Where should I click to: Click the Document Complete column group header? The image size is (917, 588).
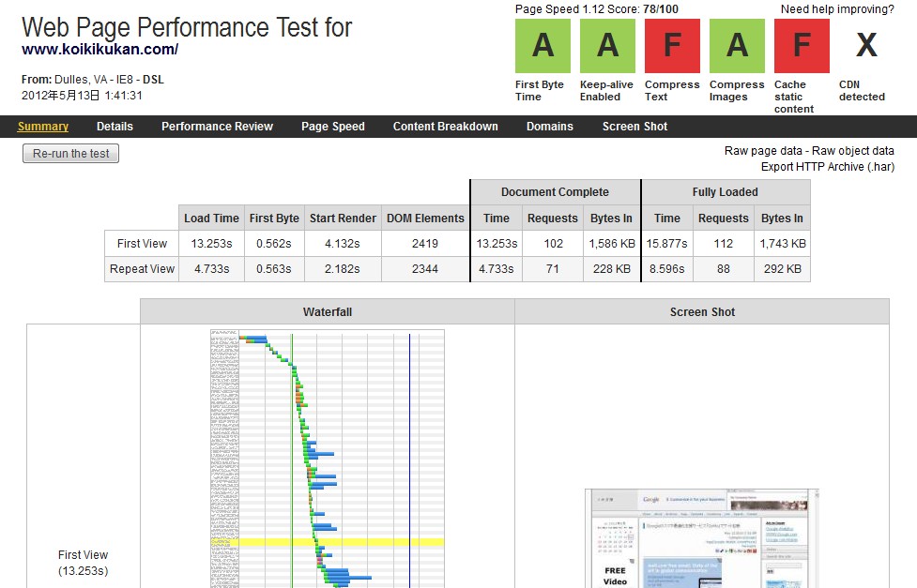click(x=555, y=192)
